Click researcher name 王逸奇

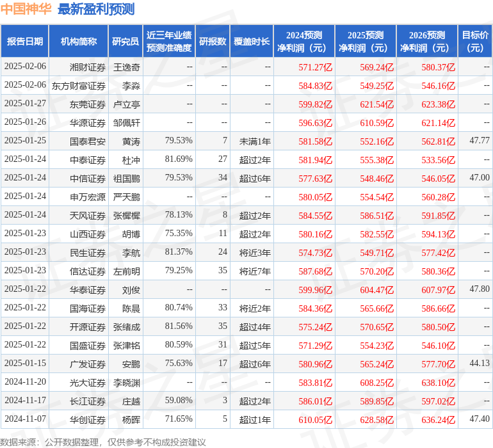pyautogui.click(x=126, y=67)
